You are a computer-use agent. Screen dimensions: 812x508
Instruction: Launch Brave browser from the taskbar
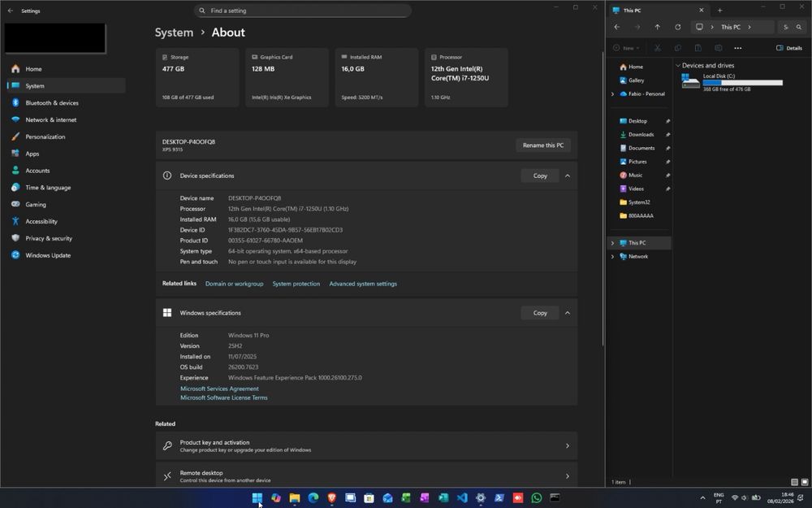point(332,498)
